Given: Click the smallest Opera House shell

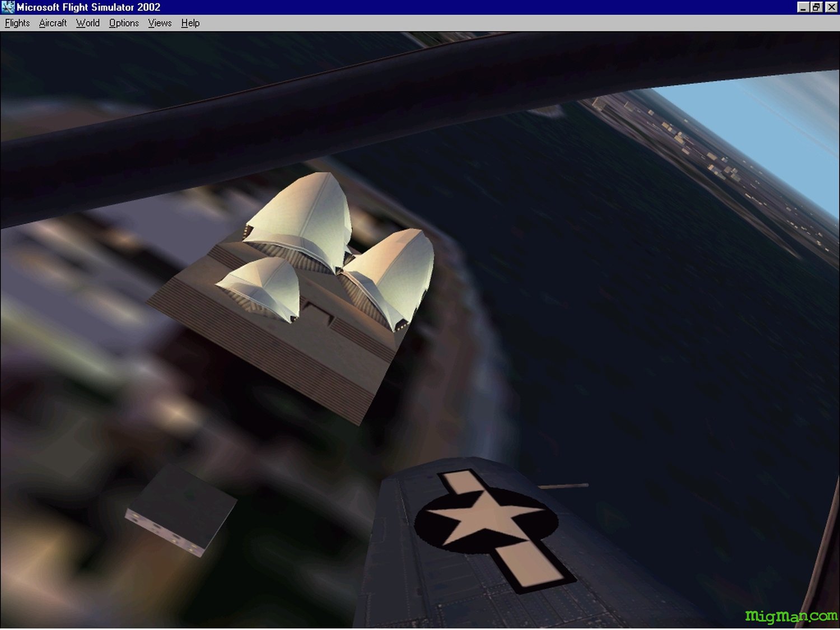Looking at the screenshot, I should coord(262,286).
